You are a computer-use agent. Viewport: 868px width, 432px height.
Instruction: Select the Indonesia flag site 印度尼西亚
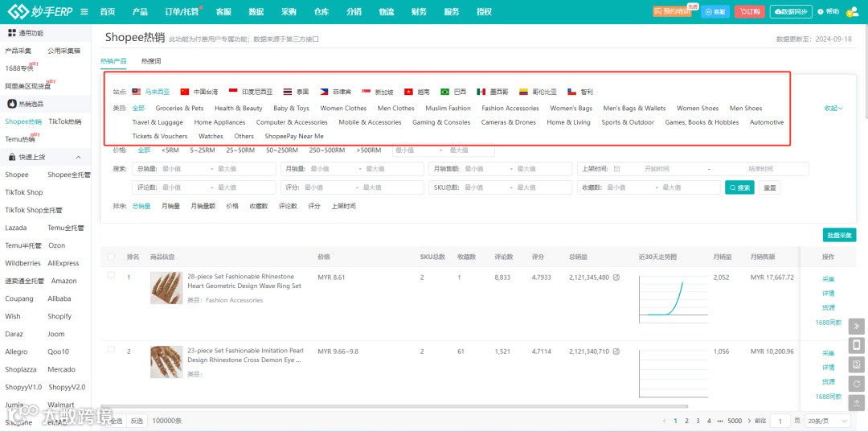coord(251,92)
